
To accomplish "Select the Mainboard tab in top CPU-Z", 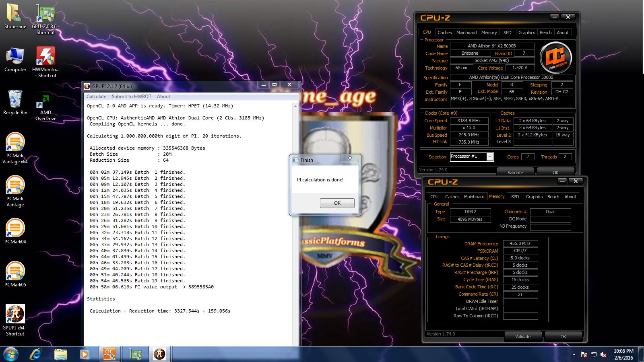I will pos(466,33).
